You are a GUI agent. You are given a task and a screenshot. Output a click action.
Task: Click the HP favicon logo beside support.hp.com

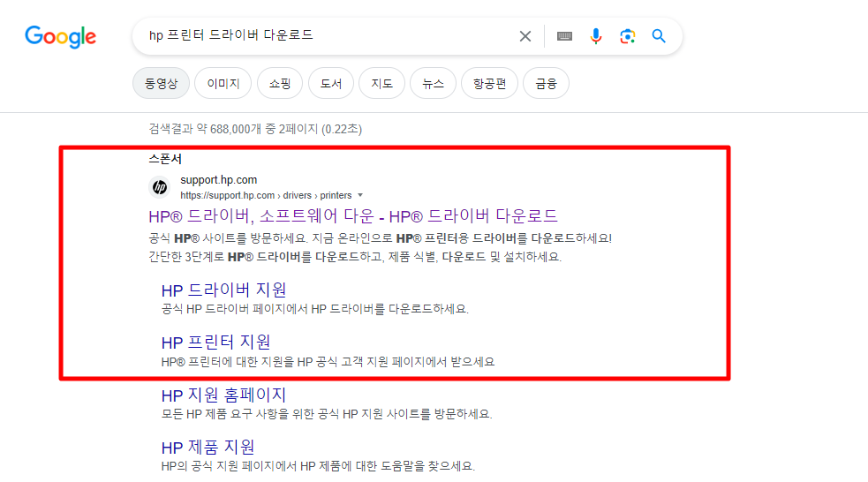160,187
